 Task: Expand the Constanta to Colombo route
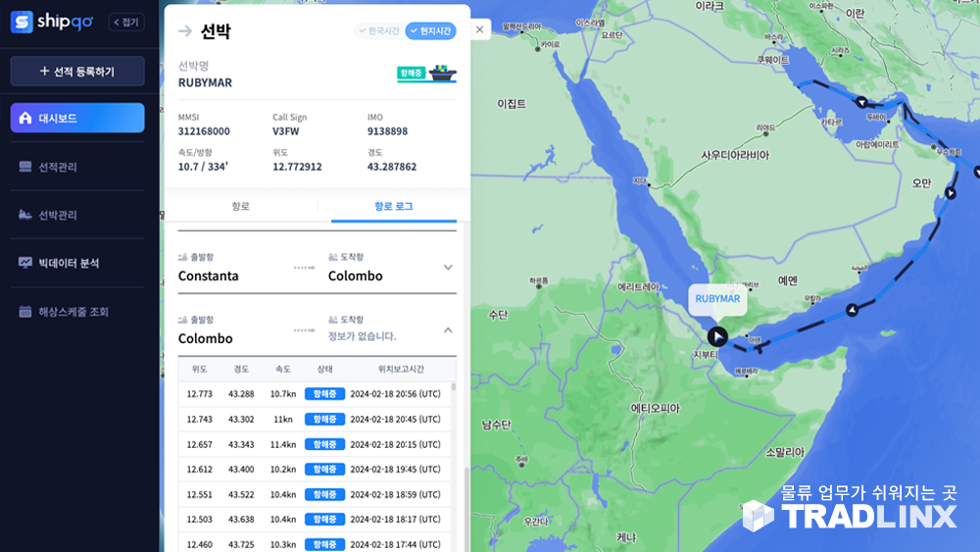point(448,268)
